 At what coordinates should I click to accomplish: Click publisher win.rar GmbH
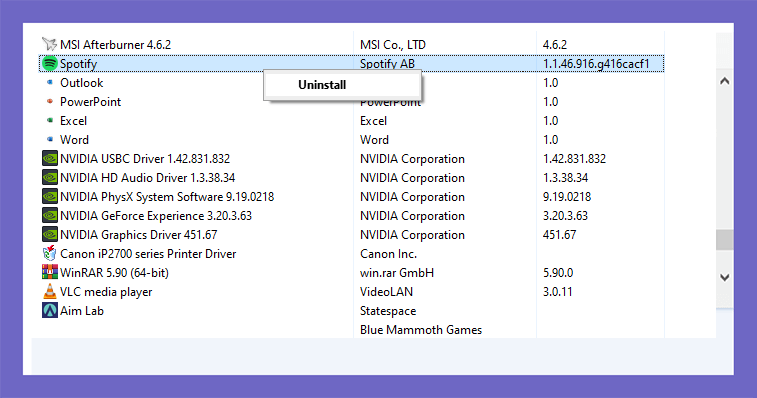tap(397, 273)
